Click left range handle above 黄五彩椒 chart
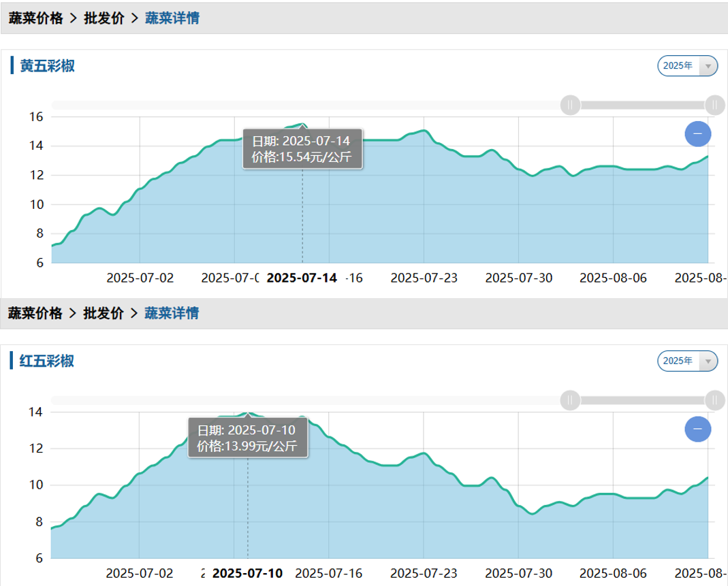728x586 pixels. pos(570,105)
